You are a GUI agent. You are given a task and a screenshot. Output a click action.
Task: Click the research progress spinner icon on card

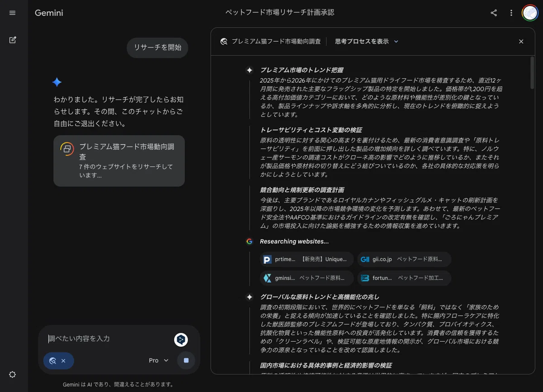point(67,149)
